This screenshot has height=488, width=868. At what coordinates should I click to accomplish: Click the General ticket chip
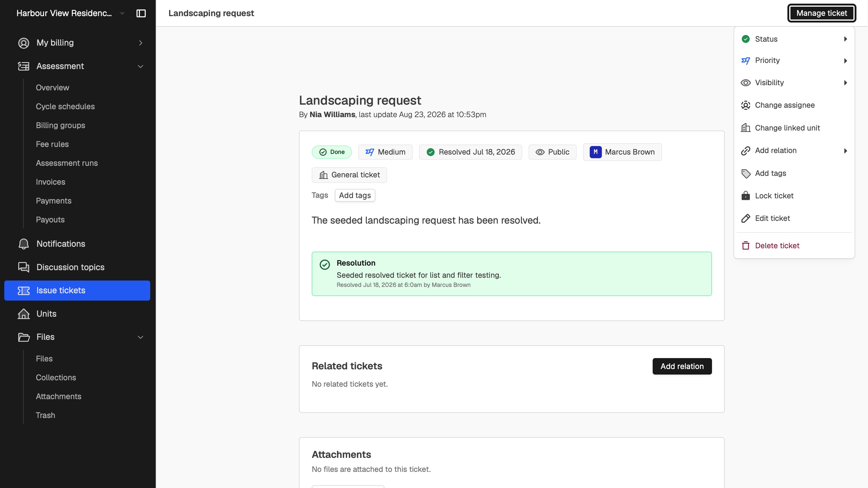(349, 175)
